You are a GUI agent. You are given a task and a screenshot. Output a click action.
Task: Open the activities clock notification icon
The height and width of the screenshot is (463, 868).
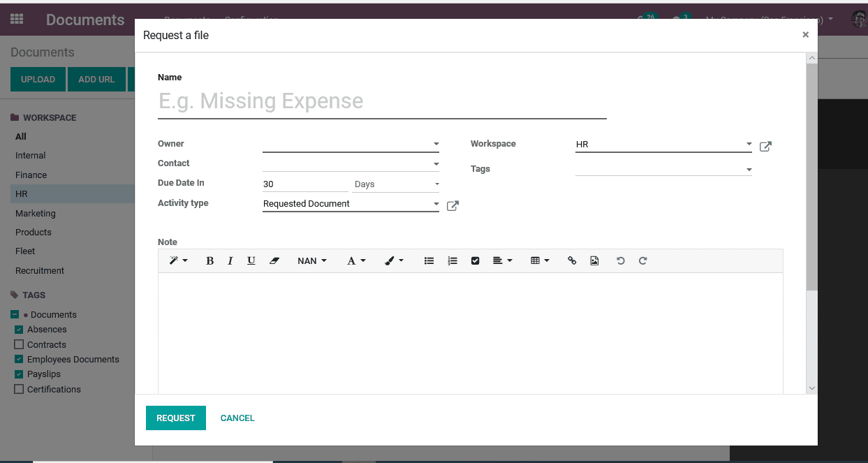coord(647,19)
